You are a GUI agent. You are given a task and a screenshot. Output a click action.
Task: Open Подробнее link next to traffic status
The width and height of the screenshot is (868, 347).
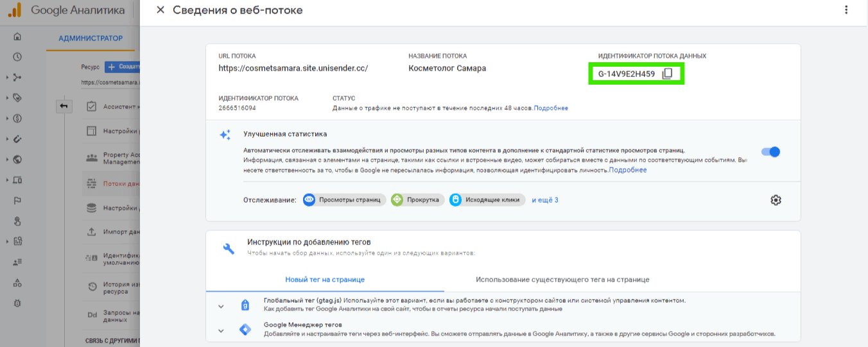coord(551,108)
